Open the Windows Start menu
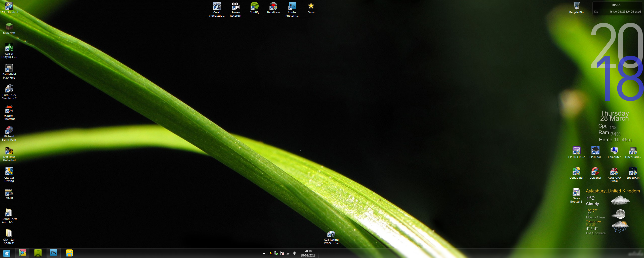The height and width of the screenshot is (258, 644). pyautogui.click(x=7, y=253)
